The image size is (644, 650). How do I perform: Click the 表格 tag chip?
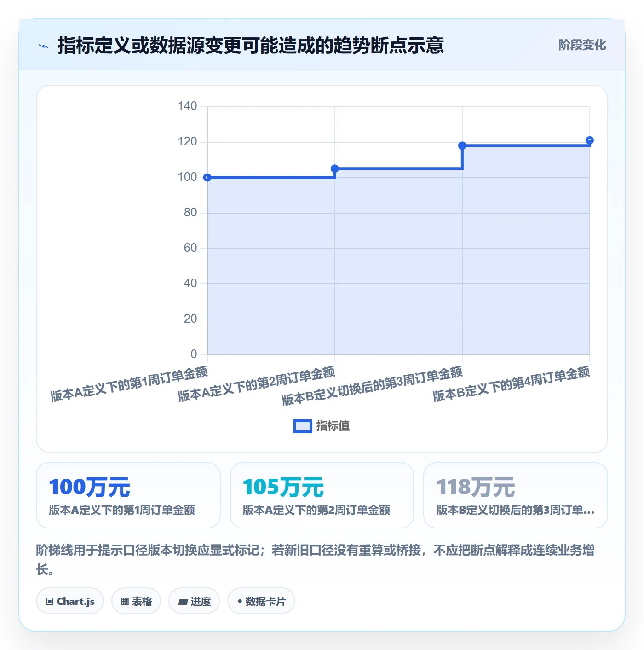[136, 601]
